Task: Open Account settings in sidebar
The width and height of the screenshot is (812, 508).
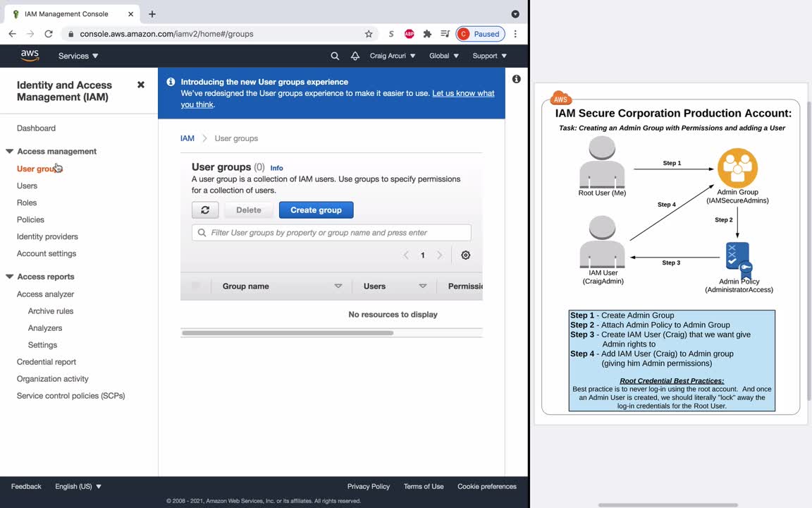Action: pos(46,253)
